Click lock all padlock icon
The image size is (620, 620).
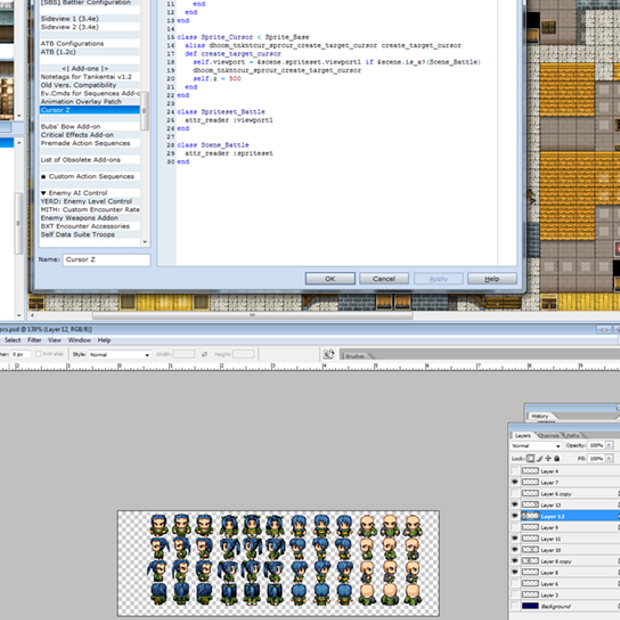pyautogui.click(x=556, y=457)
